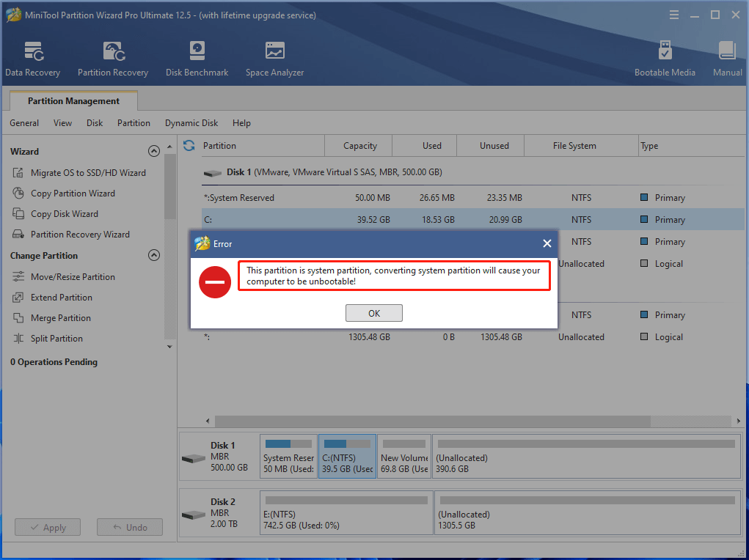749x560 pixels.
Task: Click the Move/Resize Partition icon
Action: (18, 277)
